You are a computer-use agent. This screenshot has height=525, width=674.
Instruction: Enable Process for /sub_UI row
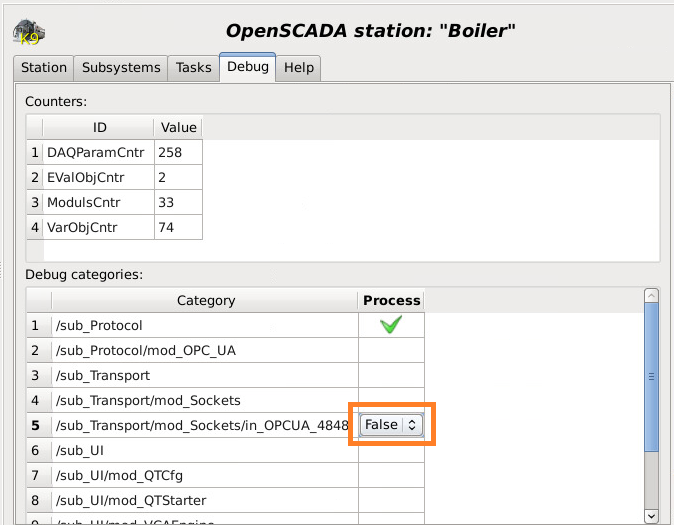(391, 450)
